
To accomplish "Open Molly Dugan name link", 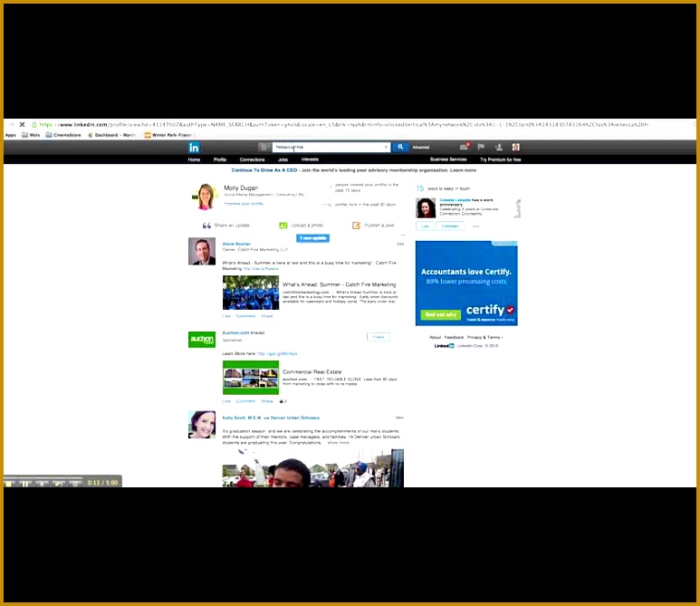I will (x=241, y=188).
